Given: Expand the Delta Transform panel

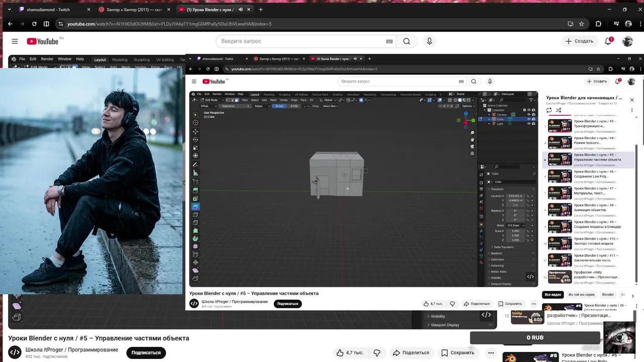Looking at the screenshot, I should 503,247.
